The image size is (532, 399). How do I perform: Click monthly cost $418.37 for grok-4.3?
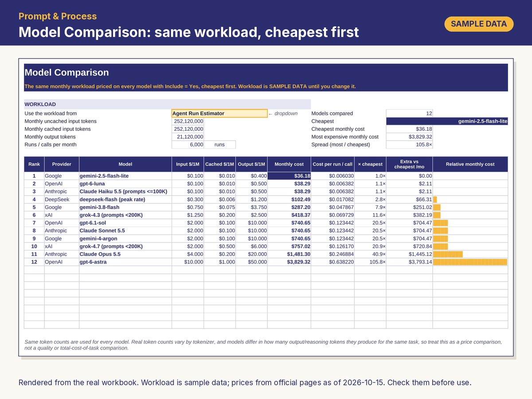click(x=289, y=215)
